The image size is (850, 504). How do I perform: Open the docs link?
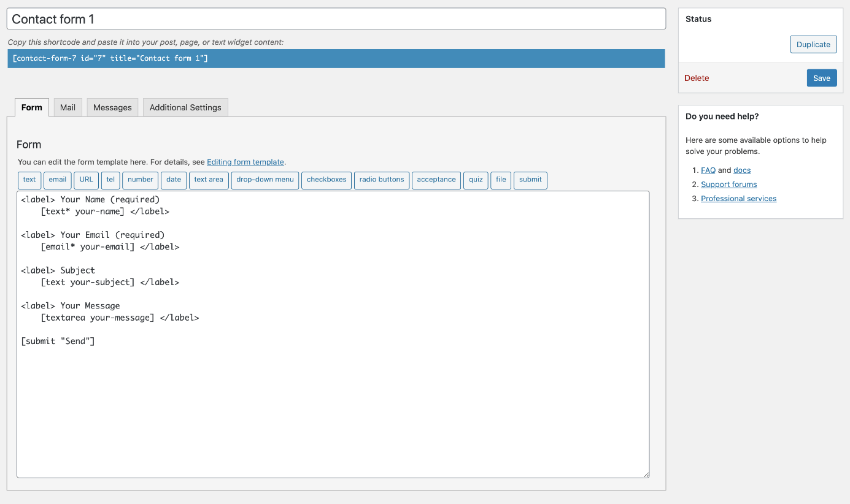pos(742,170)
